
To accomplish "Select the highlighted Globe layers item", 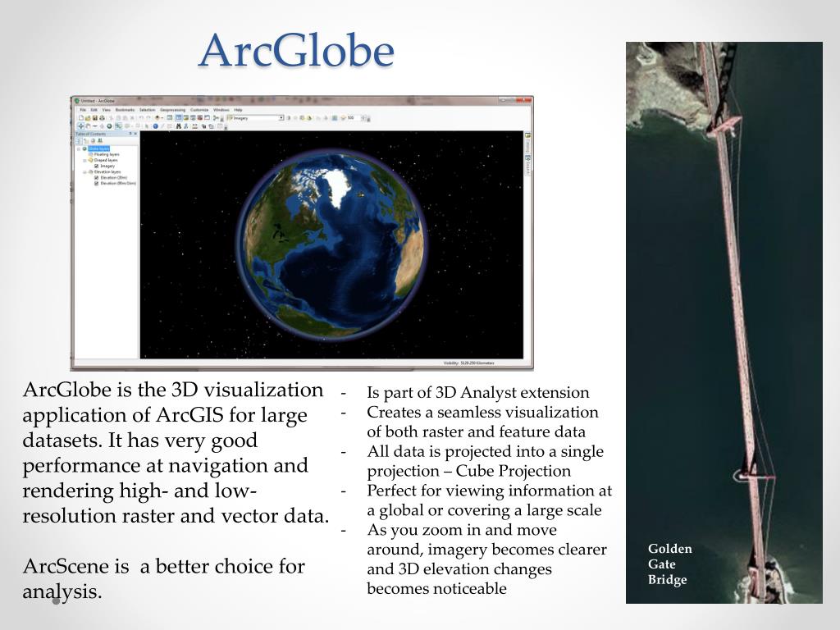I will pyautogui.click(x=99, y=148).
